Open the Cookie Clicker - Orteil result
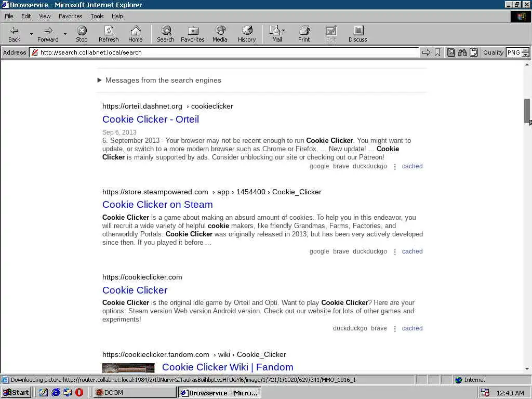This screenshot has height=399, width=532. pyautogui.click(x=151, y=119)
